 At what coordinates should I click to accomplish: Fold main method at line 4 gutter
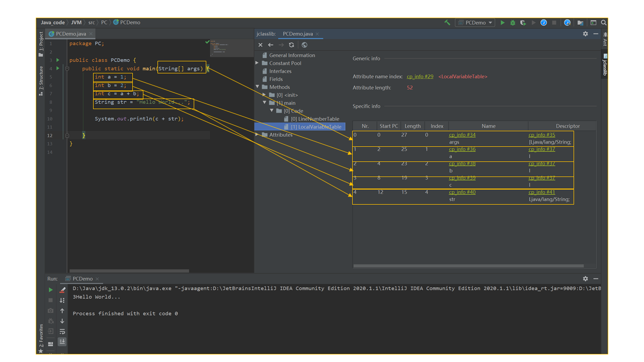tap(67, 68)
